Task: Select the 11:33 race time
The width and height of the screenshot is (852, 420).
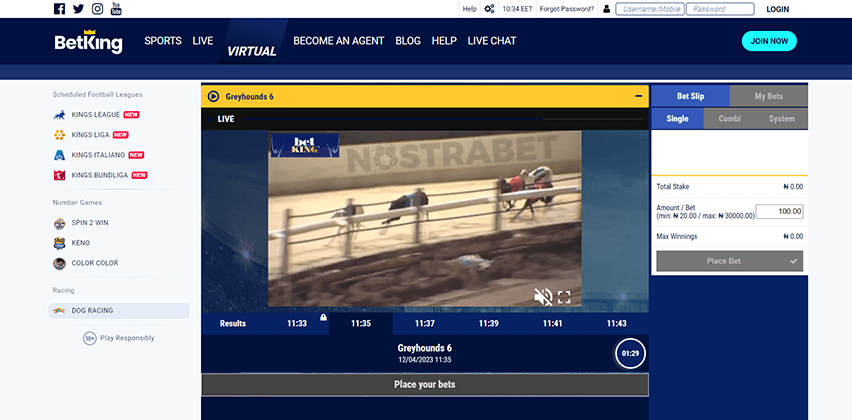Action: [x=297, y=323]
